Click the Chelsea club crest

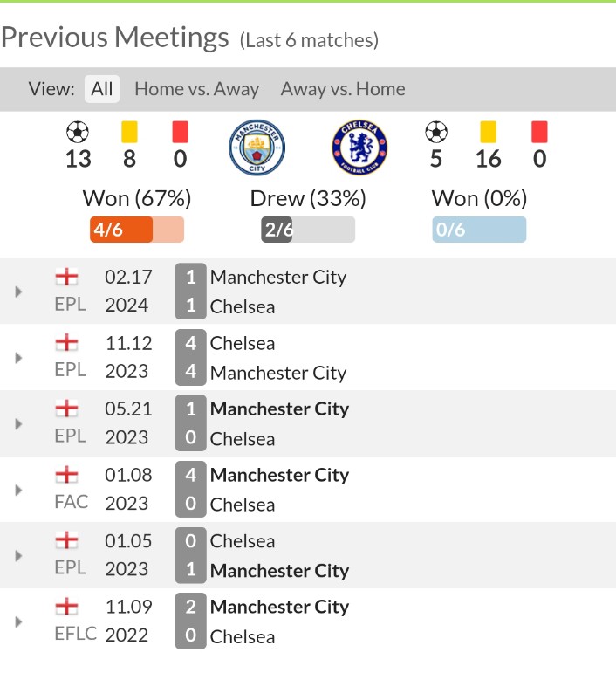pyautogui.click(x=359, y=148)
